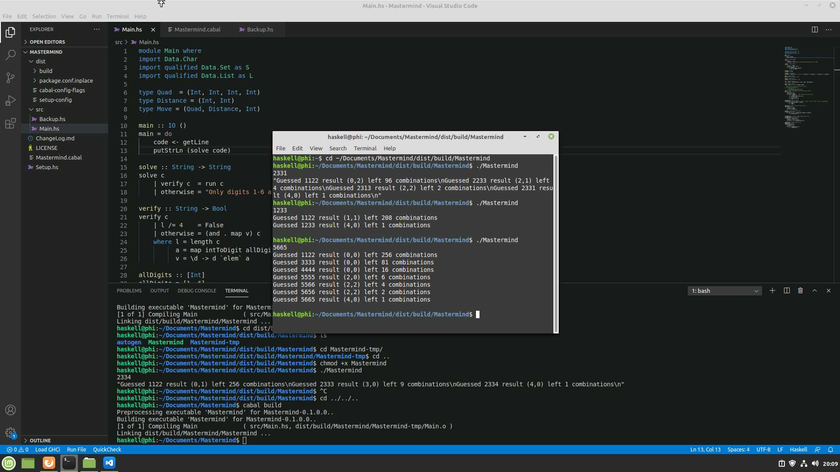Open cabal-config-flags file

(x=64, y=90)
